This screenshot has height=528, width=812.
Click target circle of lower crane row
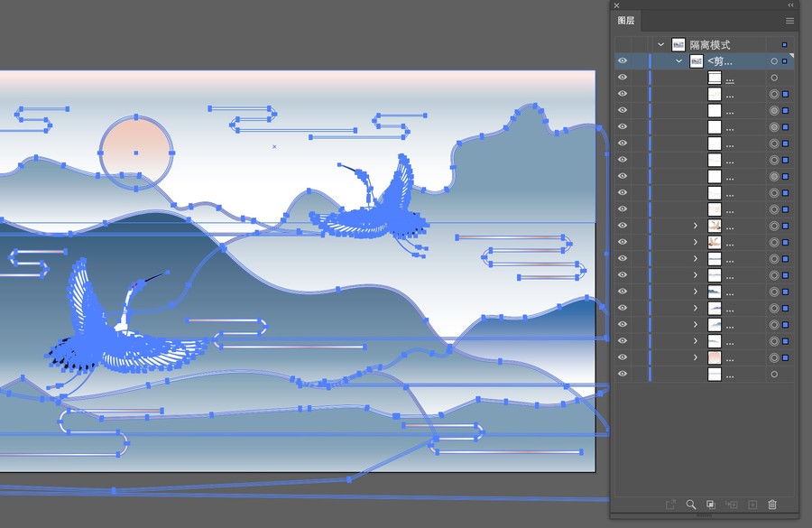774,243
